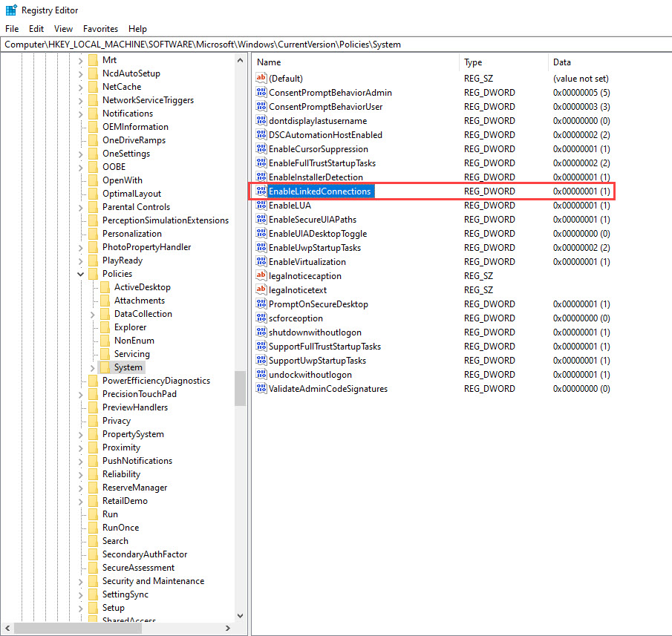Click the legalnoticetext string icon
Viewport: 672px width, 636px height.
click(261, 289)
